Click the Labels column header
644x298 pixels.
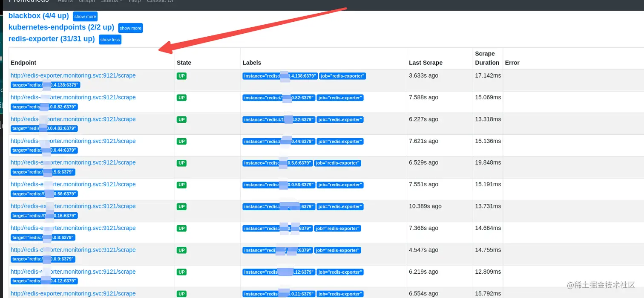252,63
